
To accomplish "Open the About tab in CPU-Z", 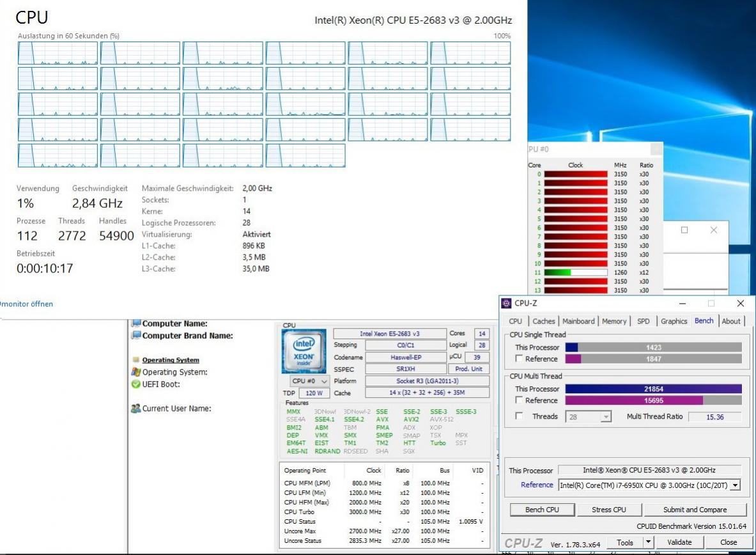I will 731,321.
